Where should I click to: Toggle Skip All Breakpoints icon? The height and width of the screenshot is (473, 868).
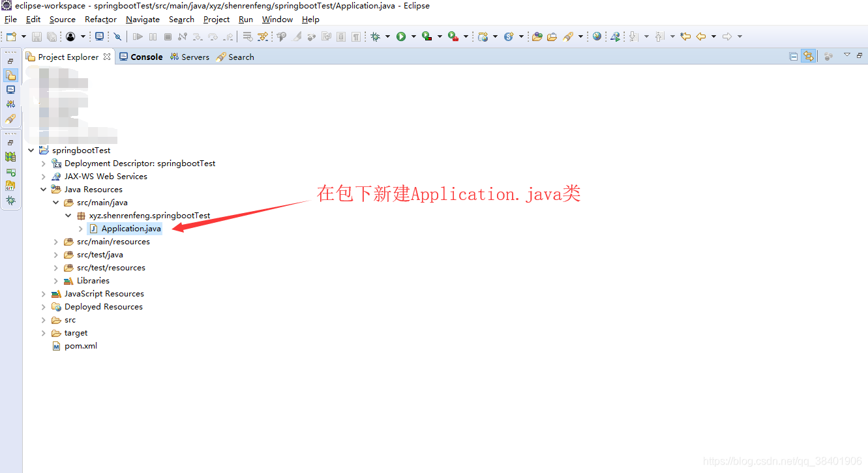(x=117, y=36)
